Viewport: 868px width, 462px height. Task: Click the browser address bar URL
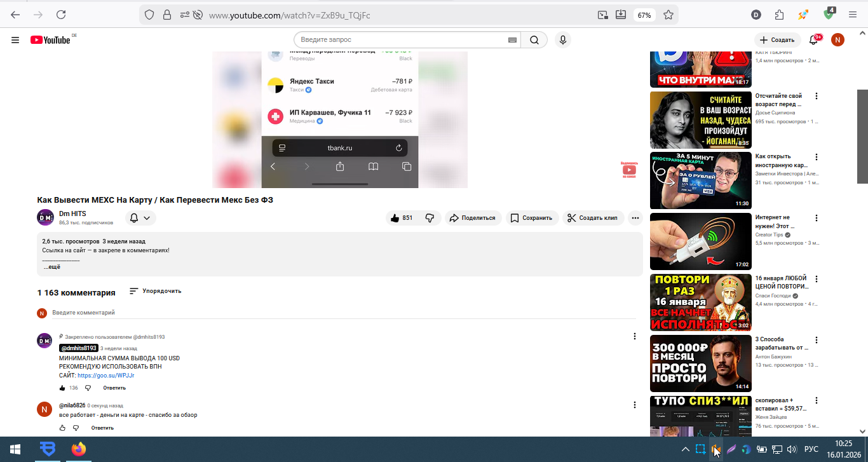289,15
